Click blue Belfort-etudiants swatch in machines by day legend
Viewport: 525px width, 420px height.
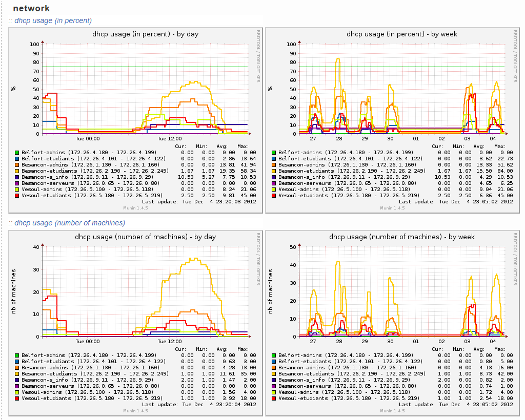coord(17,362)
